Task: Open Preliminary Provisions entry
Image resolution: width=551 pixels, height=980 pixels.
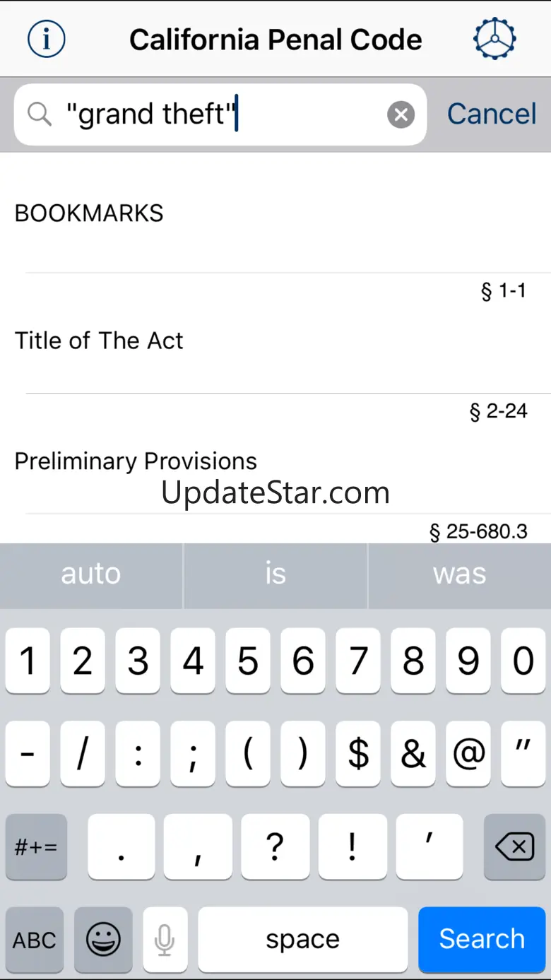Action: tap(136, 461)
